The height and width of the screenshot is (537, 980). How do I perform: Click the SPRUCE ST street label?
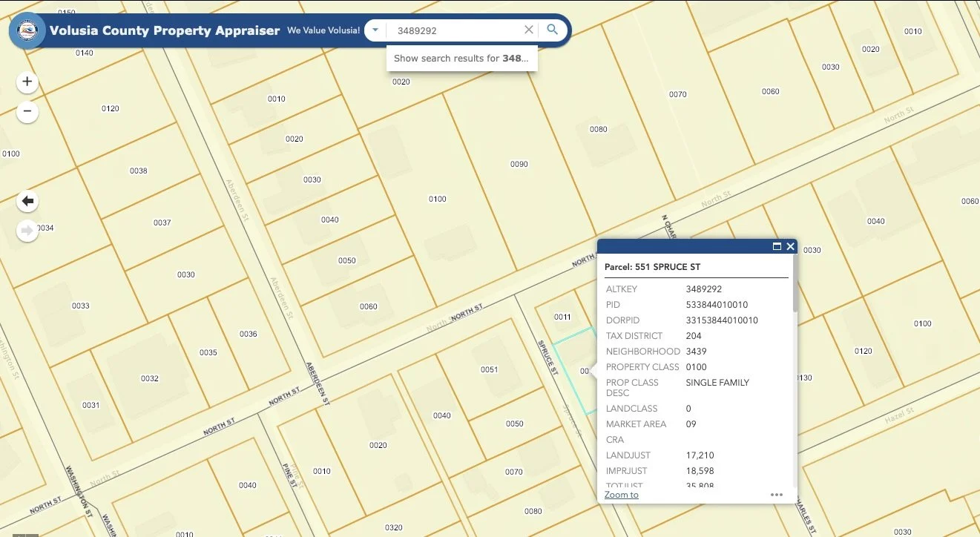point(547,358)
